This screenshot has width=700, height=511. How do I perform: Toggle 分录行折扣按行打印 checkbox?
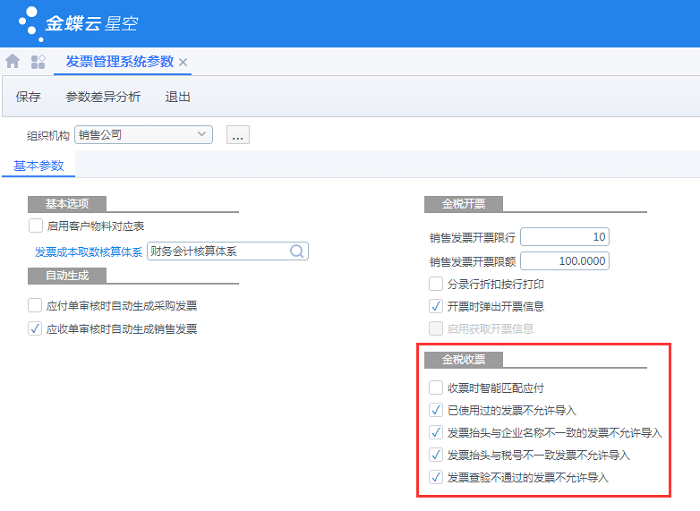click(436, 284)
